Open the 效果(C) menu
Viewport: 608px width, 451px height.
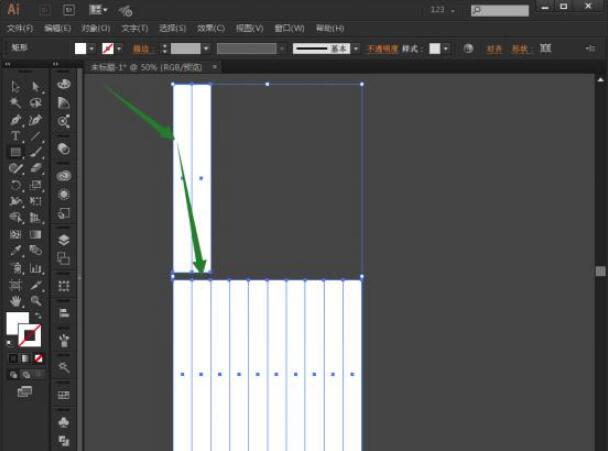tap(211, 28)
